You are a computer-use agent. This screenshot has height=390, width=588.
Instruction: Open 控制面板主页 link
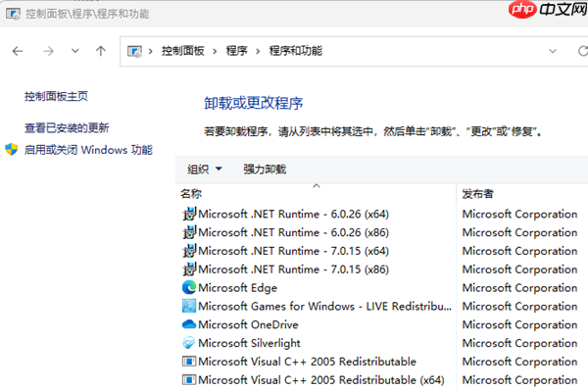[x=56, y=96]
